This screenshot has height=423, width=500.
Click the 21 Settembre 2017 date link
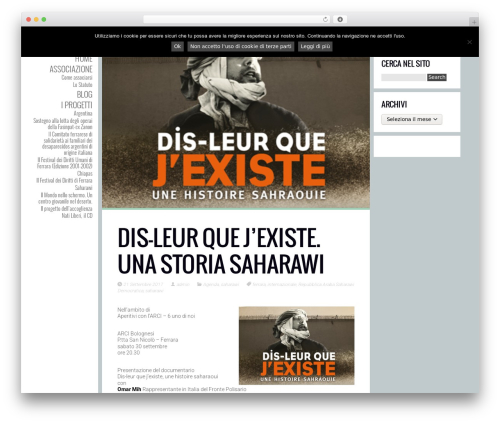pos(143,284)
